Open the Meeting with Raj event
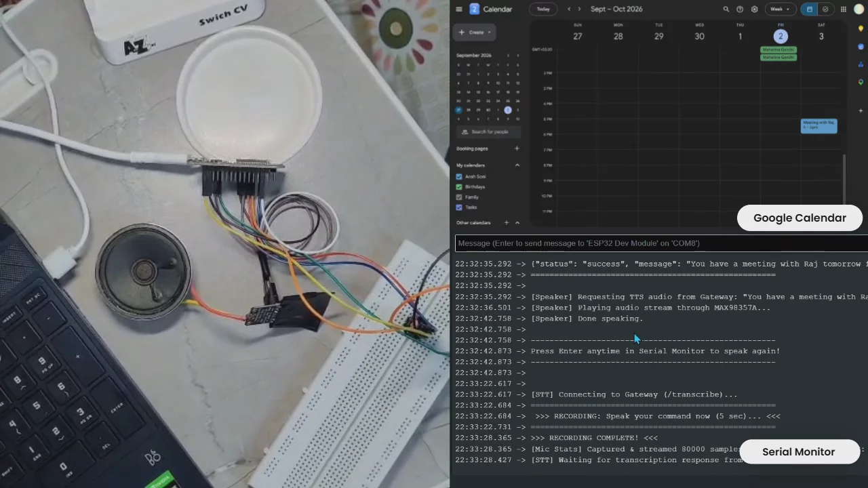 coord(818,125)
